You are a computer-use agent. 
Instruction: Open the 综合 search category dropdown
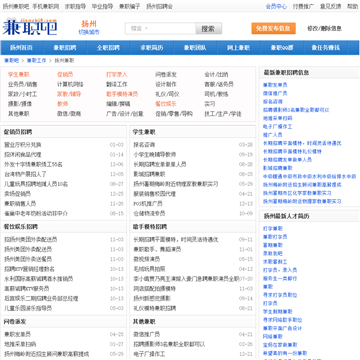(139, 28)
